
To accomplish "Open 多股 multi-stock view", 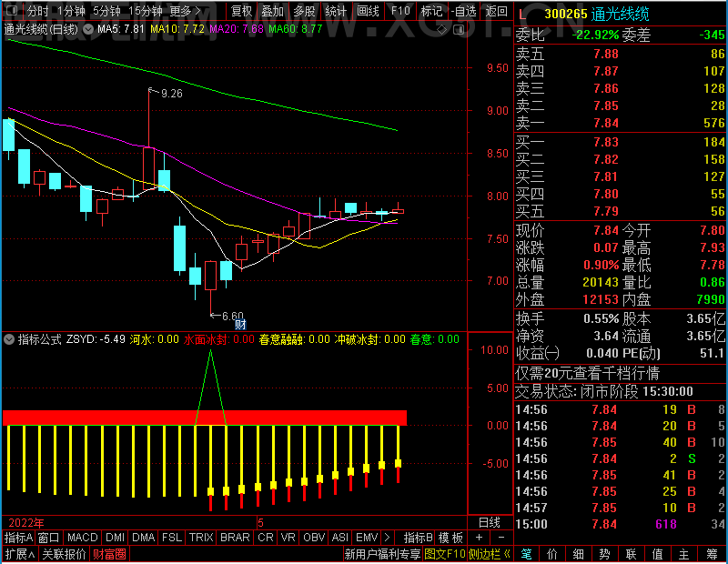I will point(304,11).
